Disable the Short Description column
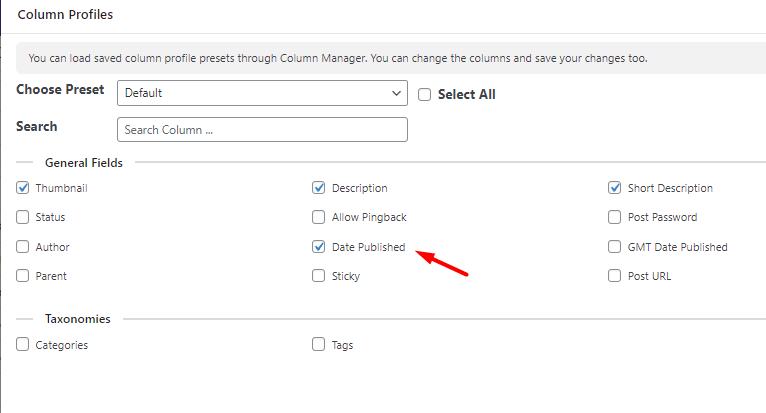 [615, 188]
